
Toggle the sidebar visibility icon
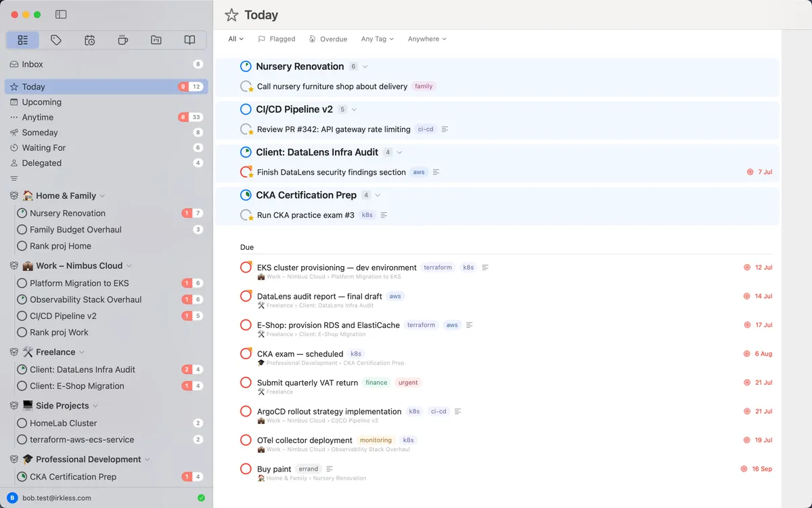pos(61,14)
